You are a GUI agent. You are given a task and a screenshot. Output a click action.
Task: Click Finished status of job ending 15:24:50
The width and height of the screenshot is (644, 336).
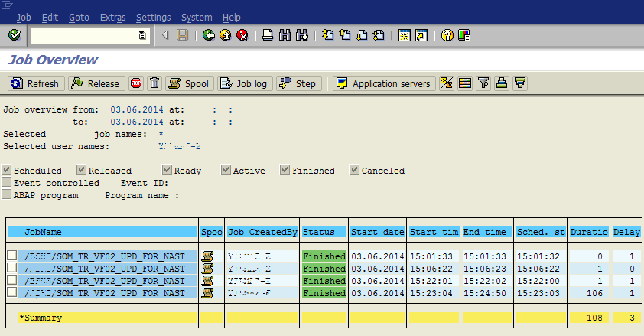(x=324, y=293)
